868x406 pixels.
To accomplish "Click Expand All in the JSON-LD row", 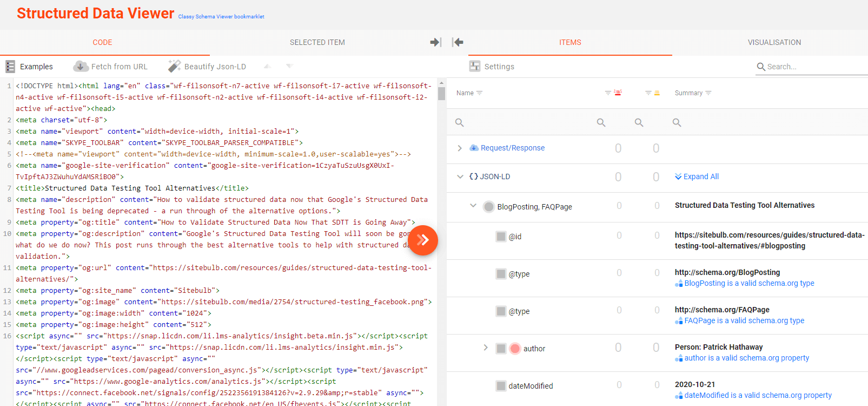I will pyautogui.click(x=697, y=176).
